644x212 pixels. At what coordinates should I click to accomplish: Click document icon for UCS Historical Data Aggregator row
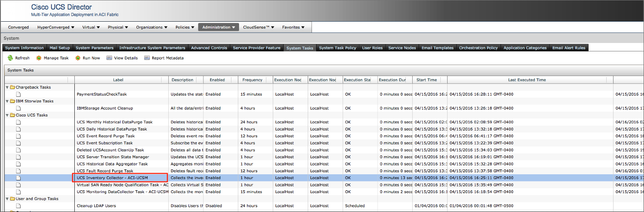click(x=18, y=164)
